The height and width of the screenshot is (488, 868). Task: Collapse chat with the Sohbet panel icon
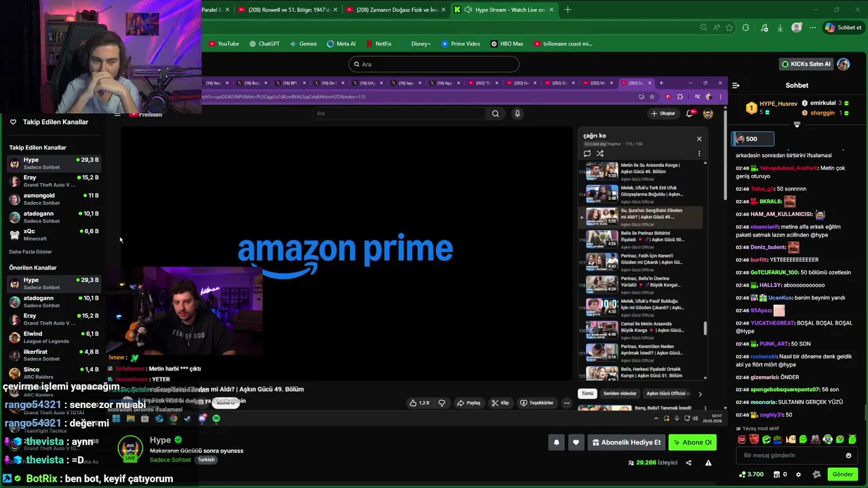[736, 85]
